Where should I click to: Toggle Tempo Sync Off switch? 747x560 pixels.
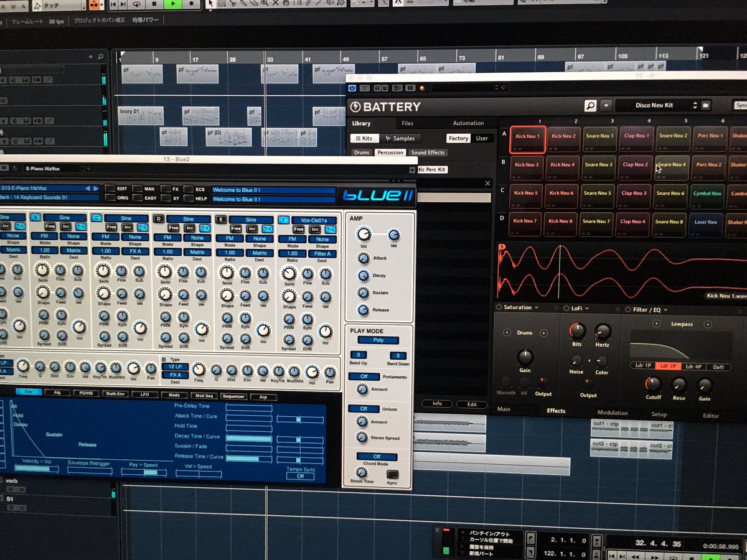pyautogui.click(x=300, y=476)
